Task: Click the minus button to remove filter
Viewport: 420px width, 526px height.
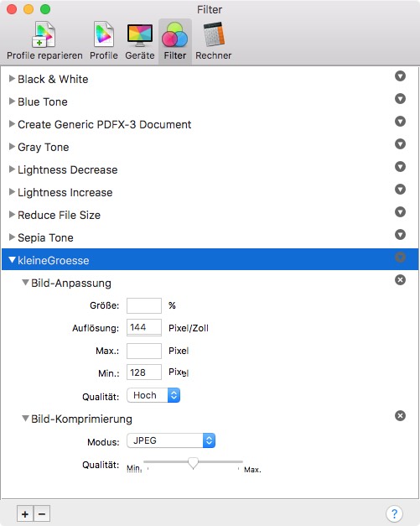Action: click(42, 513)
